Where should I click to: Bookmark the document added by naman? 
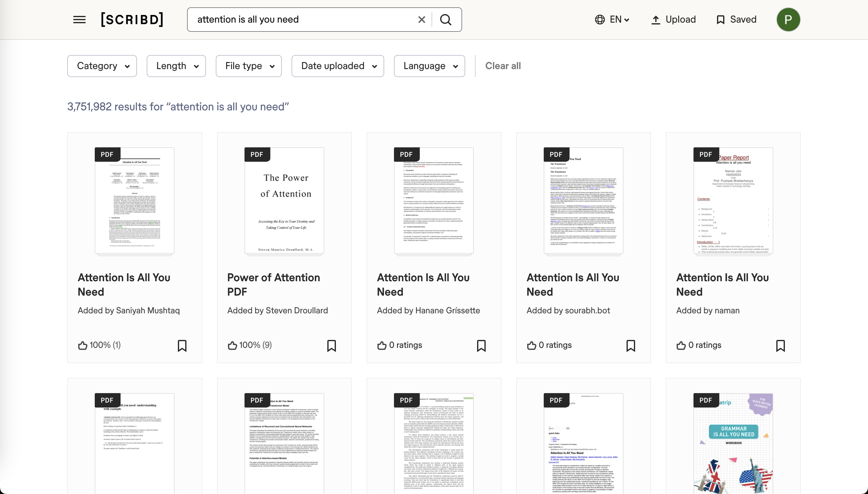tap(780, 346)
